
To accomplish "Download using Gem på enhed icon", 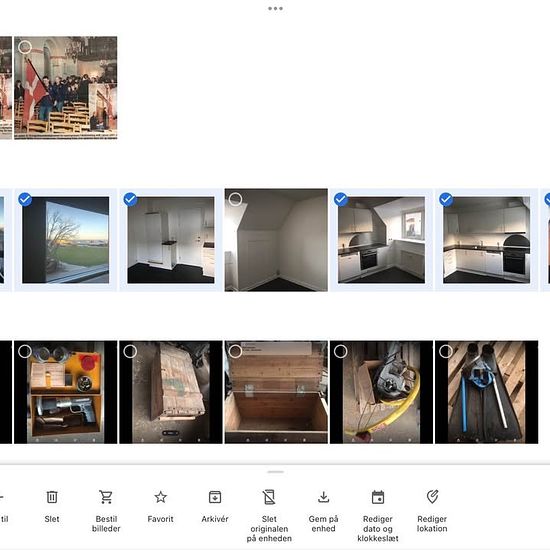I will click(x=323, y=497).
